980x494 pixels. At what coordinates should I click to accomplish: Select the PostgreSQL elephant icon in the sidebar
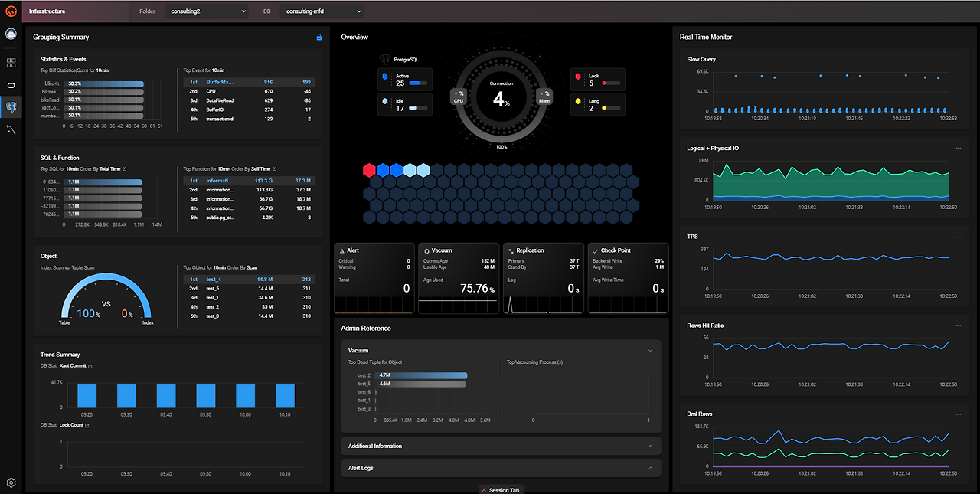pos(11,106)
